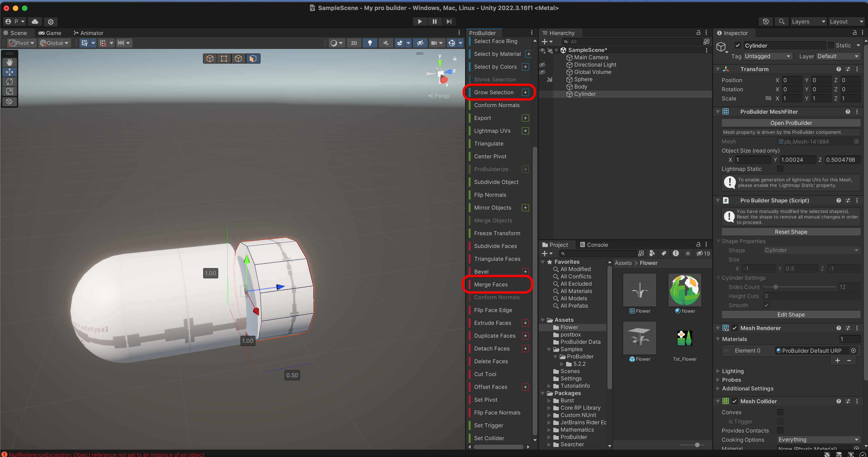Click the 2D view toggle

(354, 43)
